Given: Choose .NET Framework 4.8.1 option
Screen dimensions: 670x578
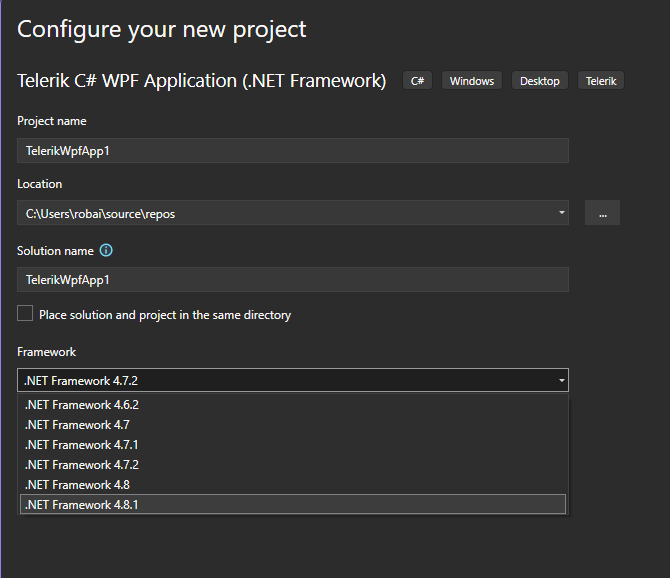Looking at the screenshot, I should tap(82, 505).
